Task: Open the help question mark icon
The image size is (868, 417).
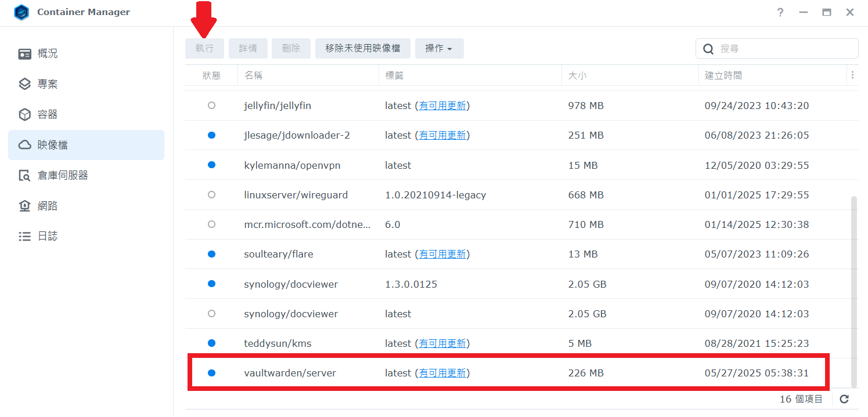Action: tap(780, 12)
